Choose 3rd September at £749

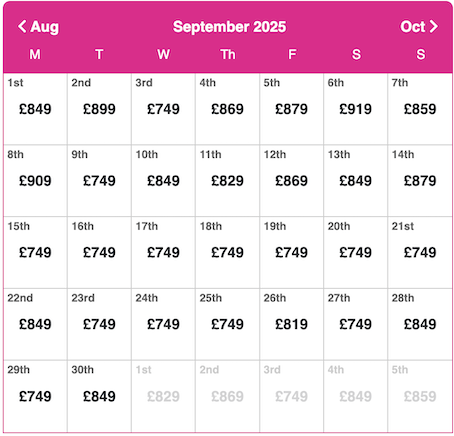[163, 109]
